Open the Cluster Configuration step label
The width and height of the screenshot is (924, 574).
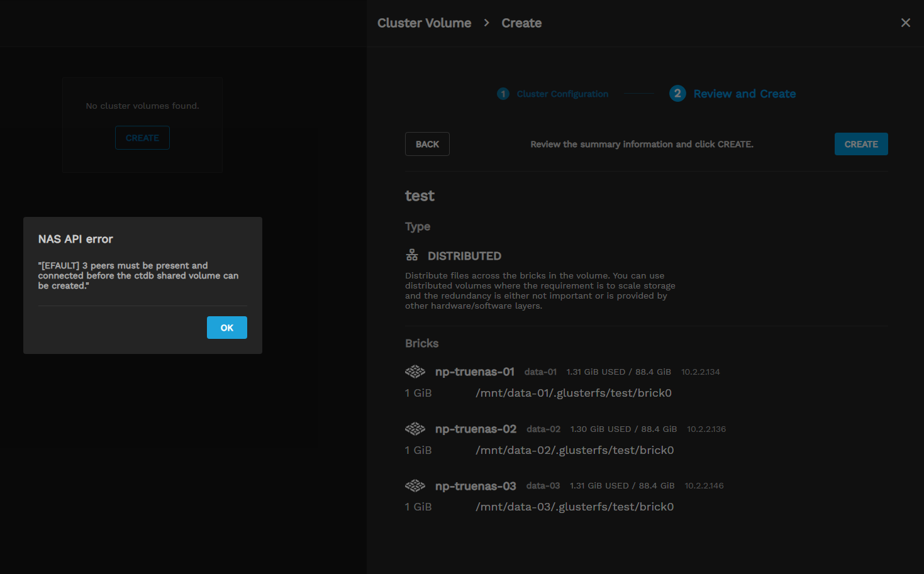(x=562, y=94)
